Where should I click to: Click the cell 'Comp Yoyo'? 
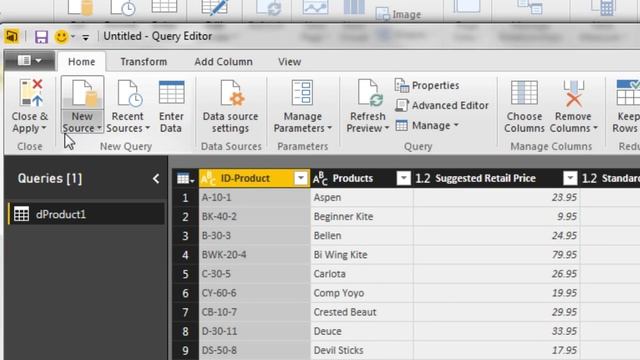point(362,293)
